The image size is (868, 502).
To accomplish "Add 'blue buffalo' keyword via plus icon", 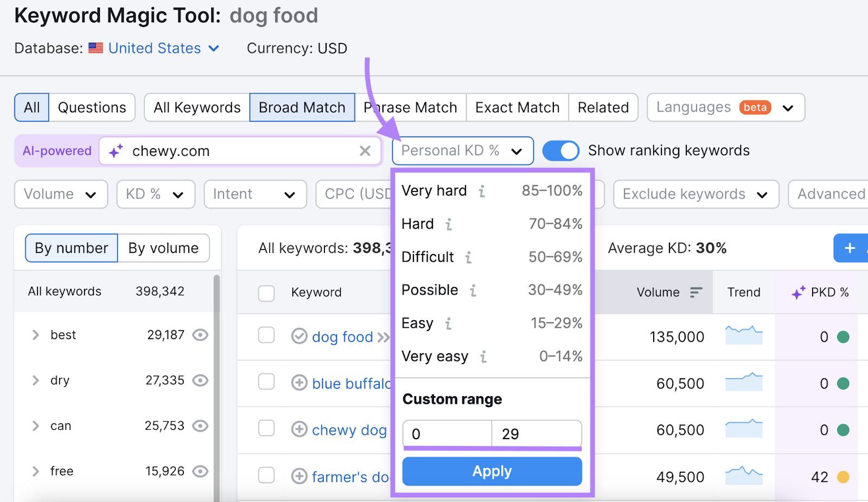I will [299, 383].
